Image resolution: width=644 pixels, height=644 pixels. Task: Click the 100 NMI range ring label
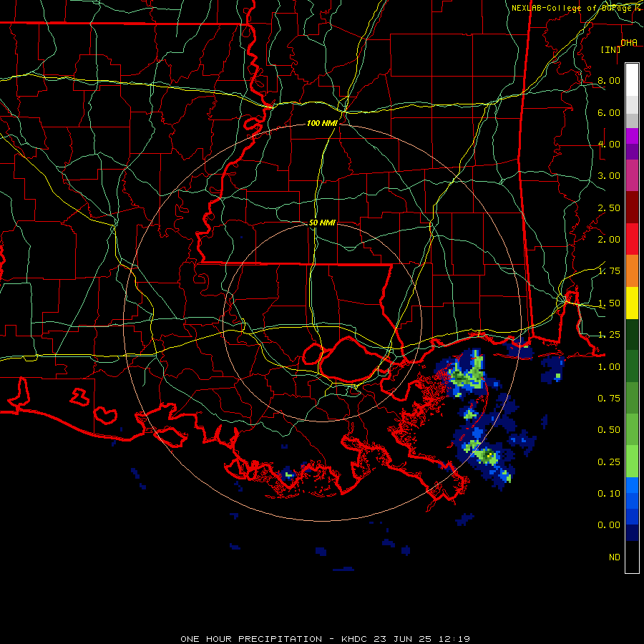click(x=322, y=123)
